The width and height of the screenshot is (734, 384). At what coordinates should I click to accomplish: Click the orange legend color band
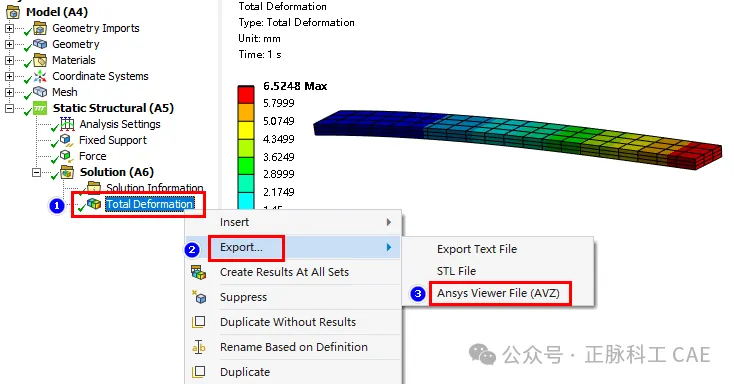click(x=246, y=112)
